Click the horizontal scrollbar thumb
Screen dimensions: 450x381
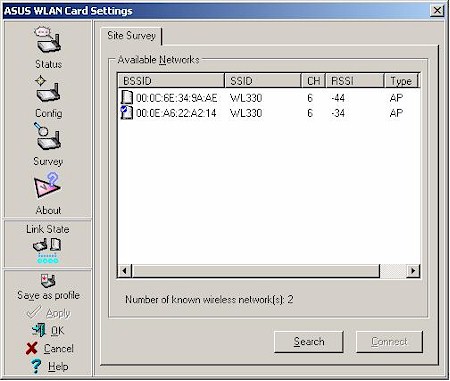coord(256,271)
